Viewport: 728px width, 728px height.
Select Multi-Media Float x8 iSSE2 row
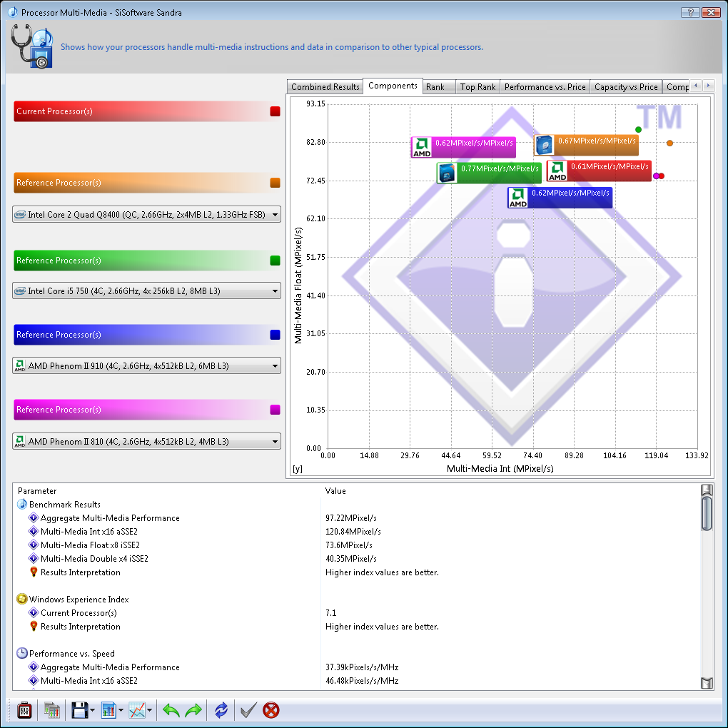point(356,545)
